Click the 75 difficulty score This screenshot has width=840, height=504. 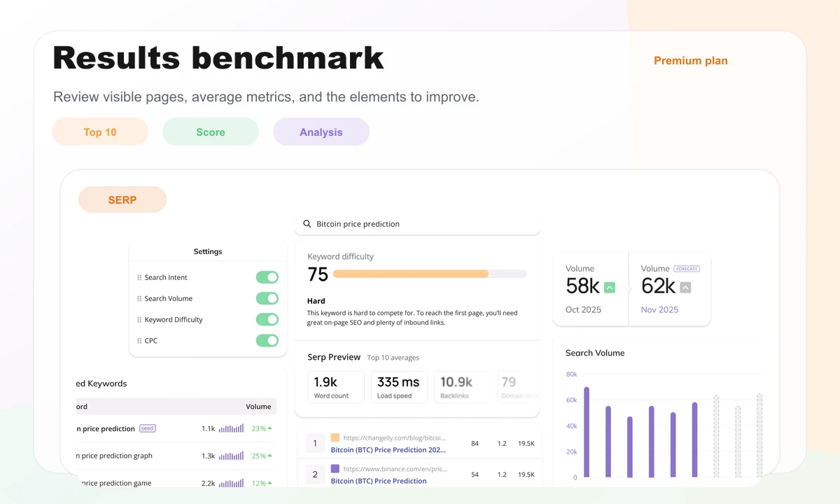coord(318,274)
